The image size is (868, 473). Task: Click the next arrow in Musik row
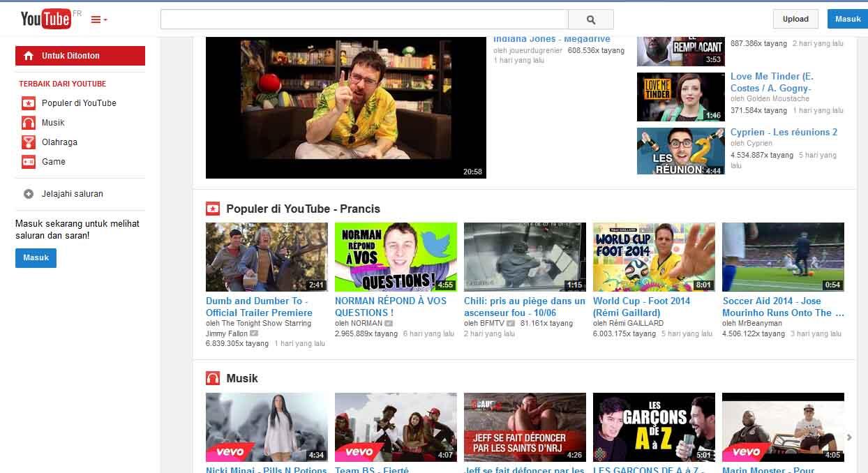849,437
